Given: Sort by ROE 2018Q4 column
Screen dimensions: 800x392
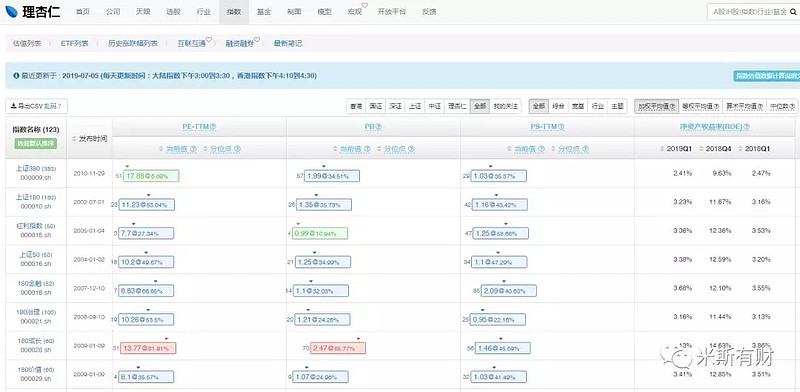Looking at the screenshot, I should point(715,149).
